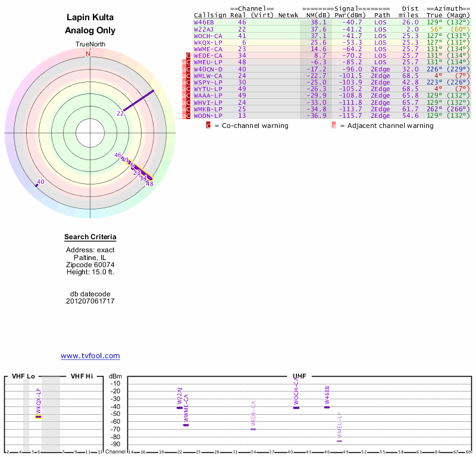The image size is (476, 457).
Task: Click the co-channel warning legend icon
Action: (208, 126)
